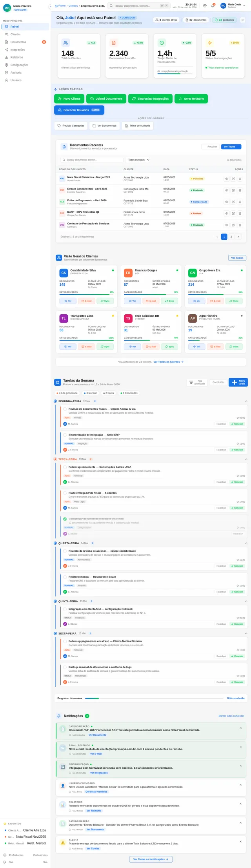Open Clientes in sidebar menu

[25, 34]
